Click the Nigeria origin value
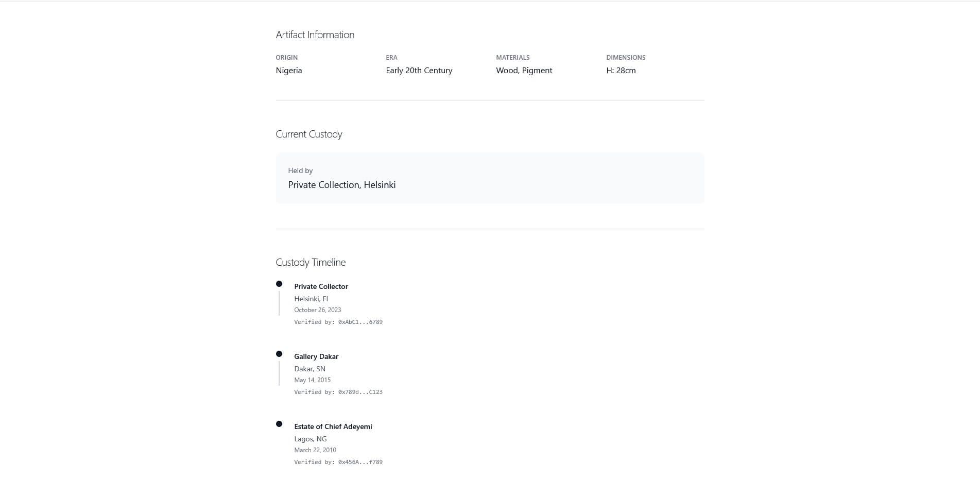The image size is (980, 498). 288,71
